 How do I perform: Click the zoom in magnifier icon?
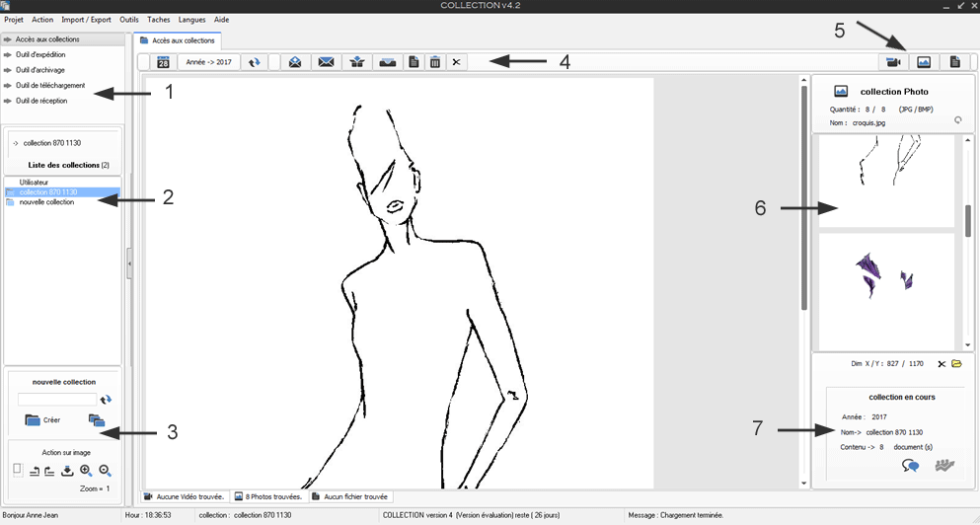86,471
